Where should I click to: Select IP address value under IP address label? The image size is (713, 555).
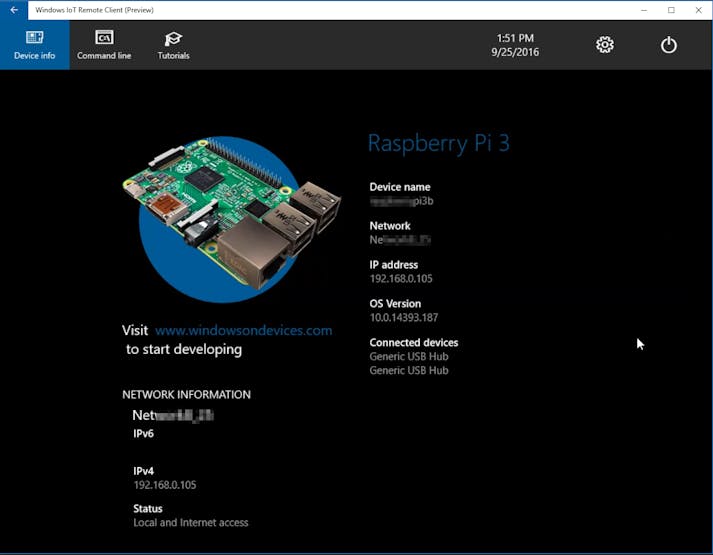click(x=401, y=279)
